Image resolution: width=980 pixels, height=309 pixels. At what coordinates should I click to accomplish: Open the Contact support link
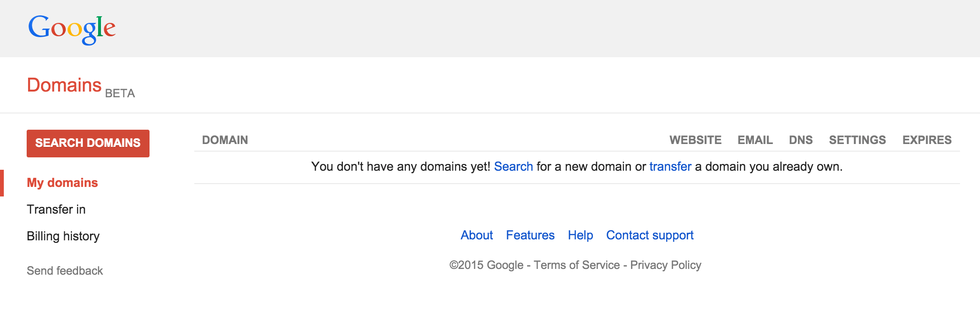pyautogui.click(x=650, y=235)
